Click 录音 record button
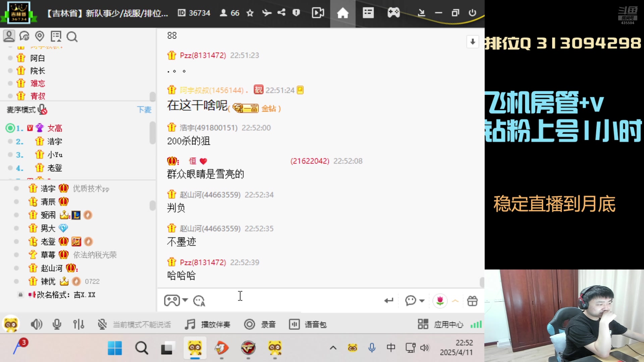This screenshot has width=644, height=362. (x=260, y=324)
